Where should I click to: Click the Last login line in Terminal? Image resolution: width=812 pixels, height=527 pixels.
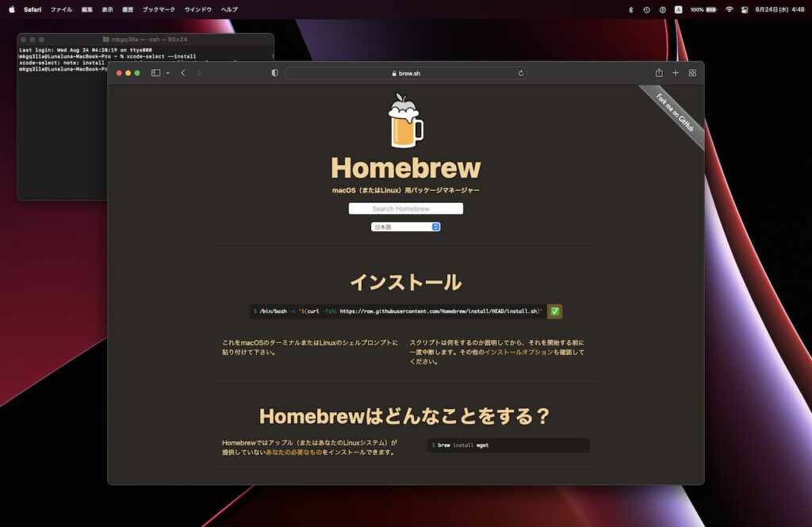[x=86, y=50]
